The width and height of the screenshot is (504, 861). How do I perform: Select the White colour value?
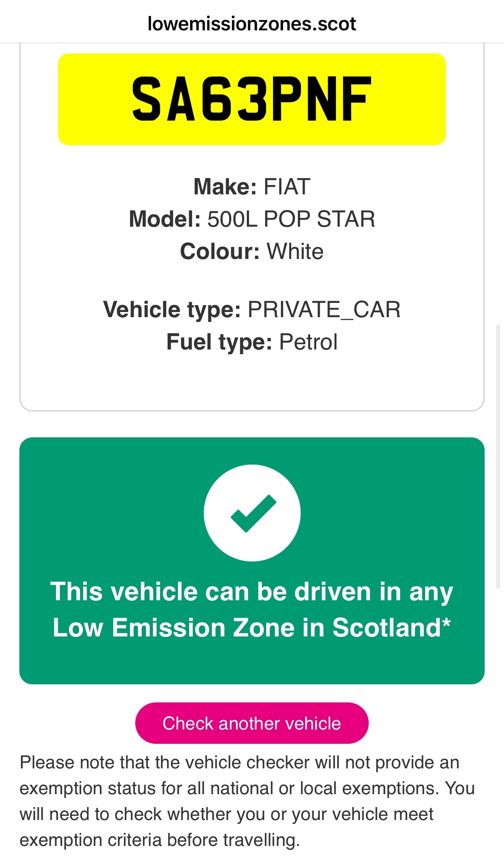click(295, 251)
